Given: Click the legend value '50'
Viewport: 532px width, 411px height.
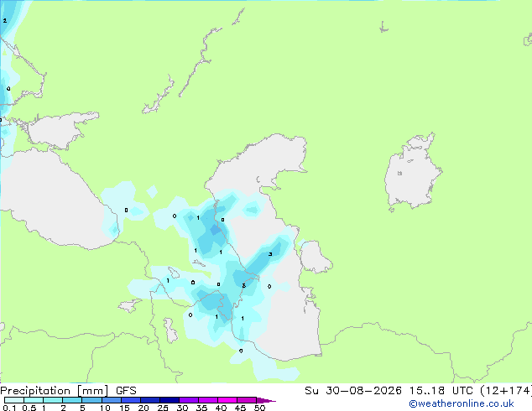Looking at the screenshot, I should pos(259,408).
